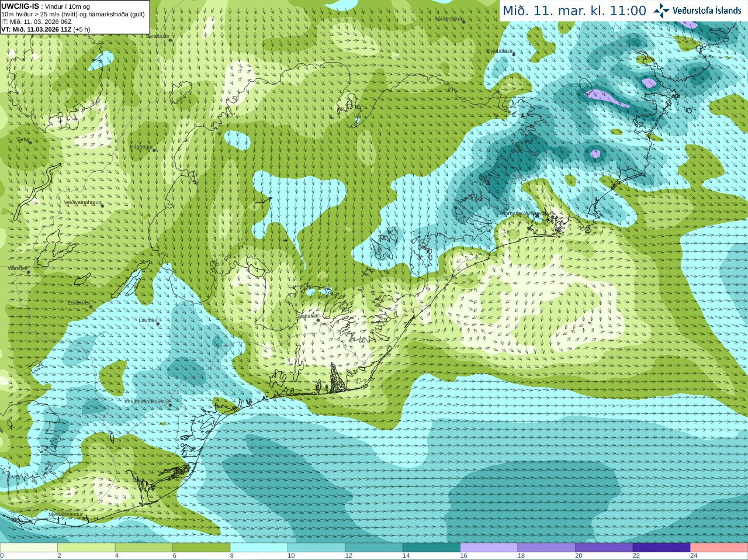
Task: Click the 22–24 m/s dark indigo legend swatch
Action: [662, 548]
